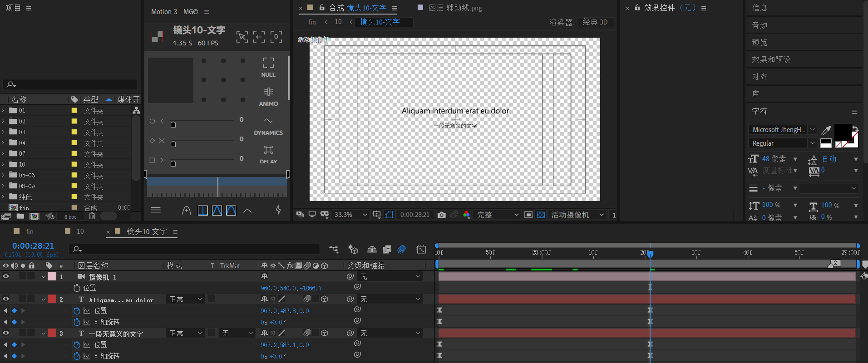Click the Motion-3 left-arrow-in-frame icon
The image size is (868, 363).
click(x=259, y=37)
